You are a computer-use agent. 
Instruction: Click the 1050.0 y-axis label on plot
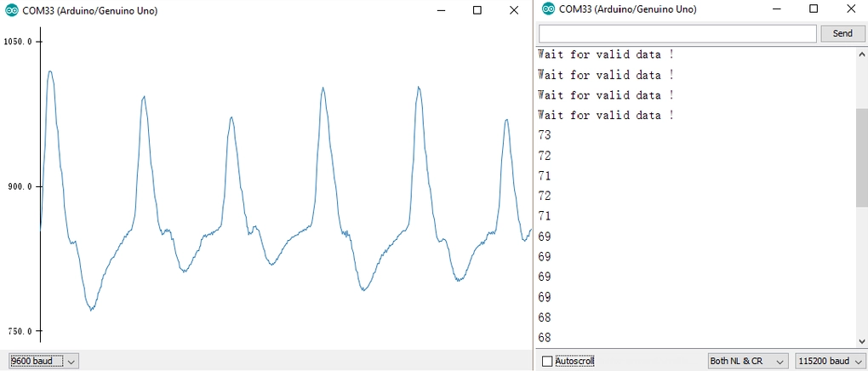pos(18,42)
